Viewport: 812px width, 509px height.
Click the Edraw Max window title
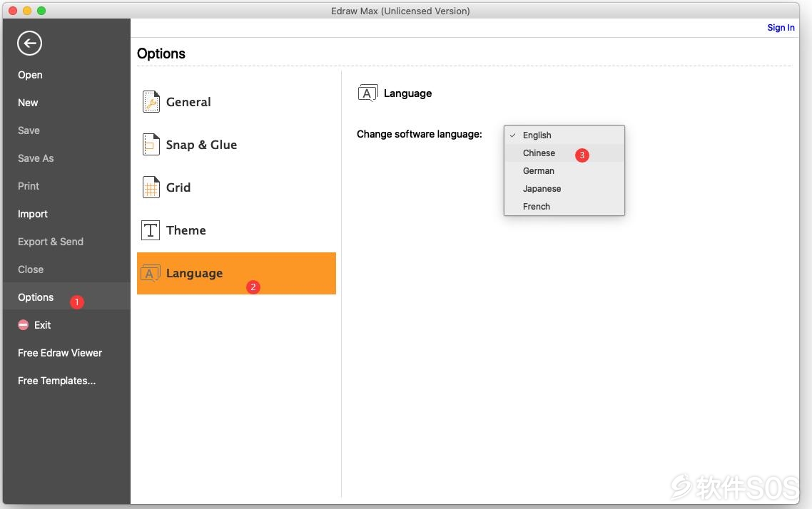(400, 11)
